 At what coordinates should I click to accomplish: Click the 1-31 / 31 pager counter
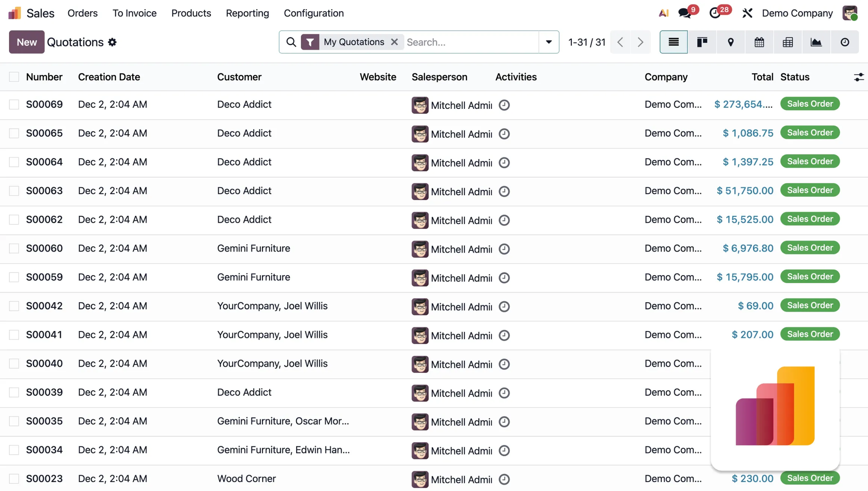coord(587,42)
